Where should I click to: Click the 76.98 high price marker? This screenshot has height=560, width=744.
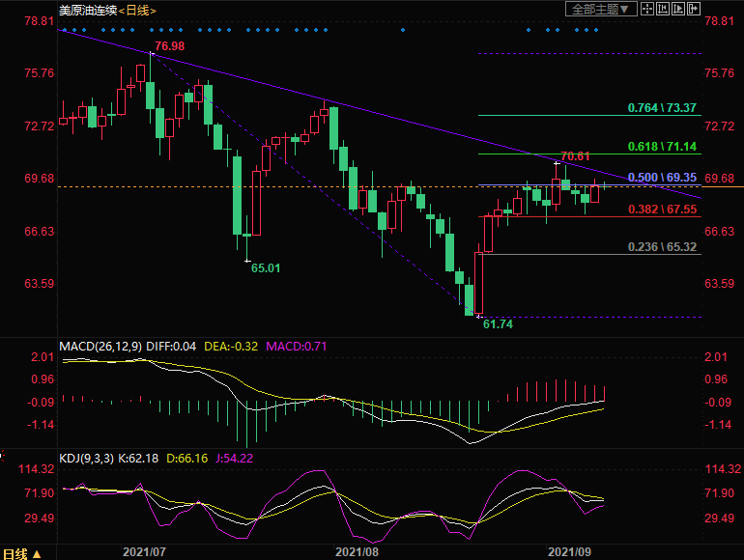[x=169, y=46]
